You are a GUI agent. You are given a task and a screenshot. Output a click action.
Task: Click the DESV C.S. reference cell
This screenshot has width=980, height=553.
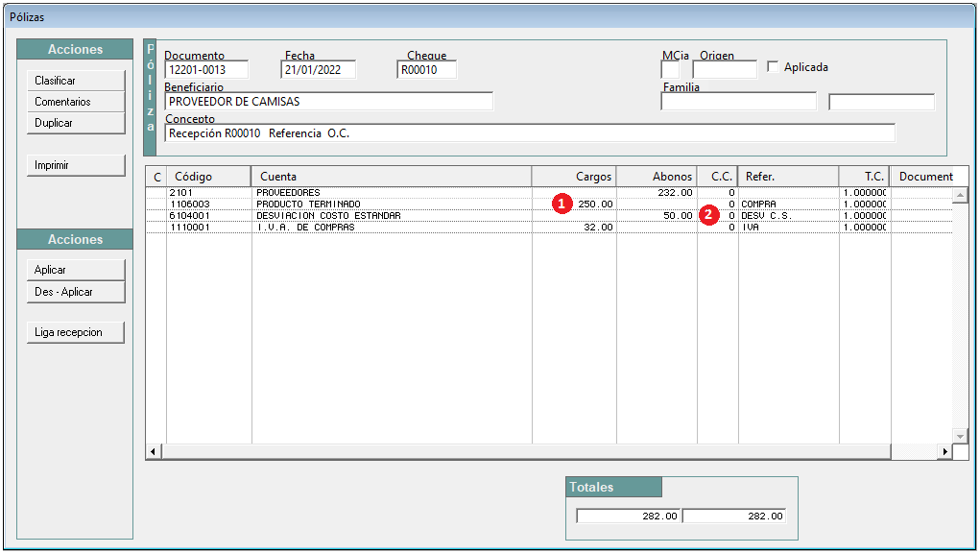(766, 216)
